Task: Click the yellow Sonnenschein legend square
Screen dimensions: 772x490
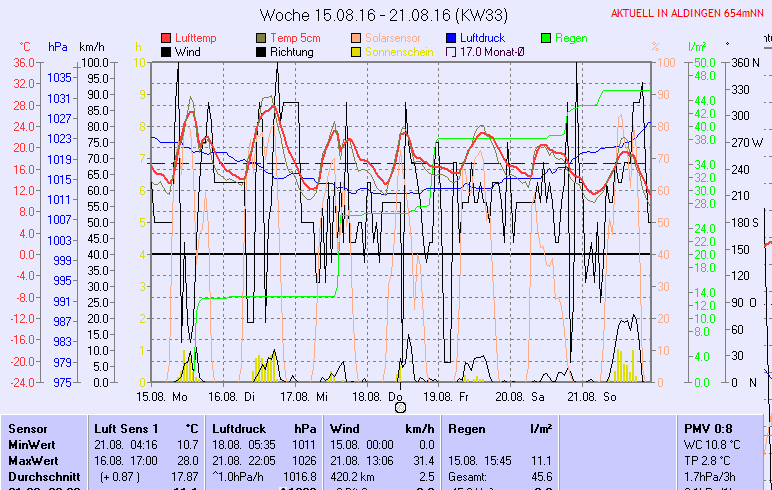Action: point(357,51)
